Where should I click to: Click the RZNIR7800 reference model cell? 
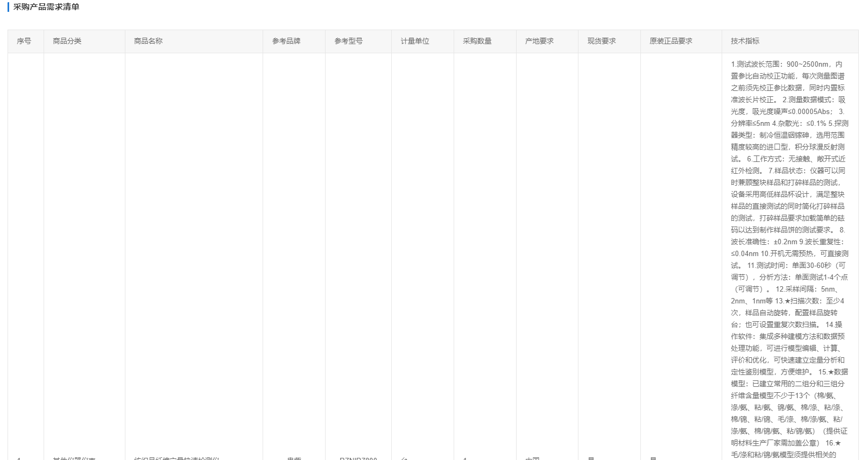pyautogui.click(x=358, y=458)
